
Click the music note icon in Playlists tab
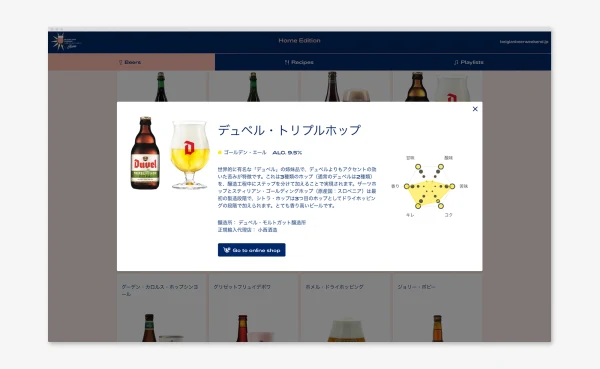click(456, 62)
